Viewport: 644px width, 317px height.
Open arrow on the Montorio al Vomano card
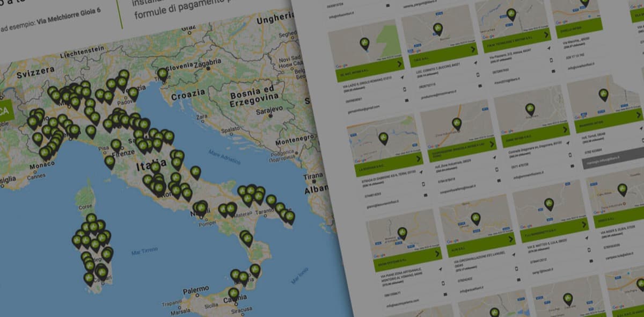tap(438, 254)
